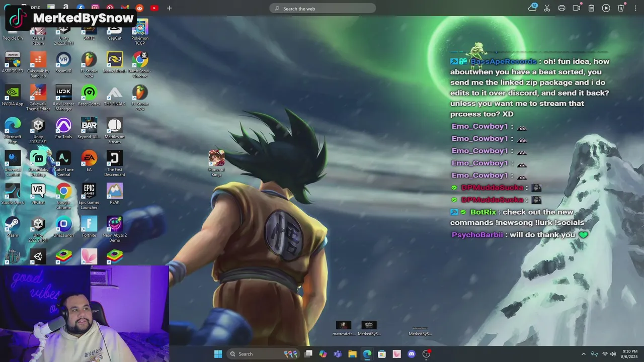
Task: Click the printer icon in top bar
Action: (x=561, y=8)
